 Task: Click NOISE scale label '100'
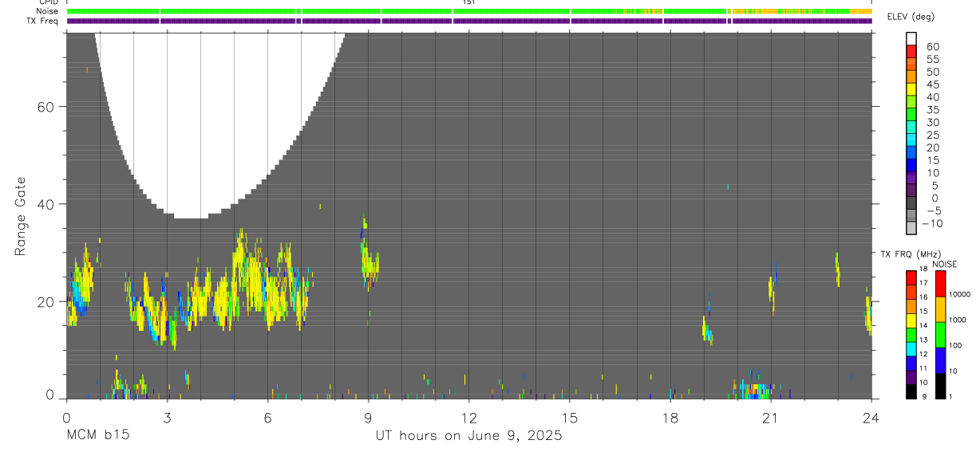[x=954, y=346]
